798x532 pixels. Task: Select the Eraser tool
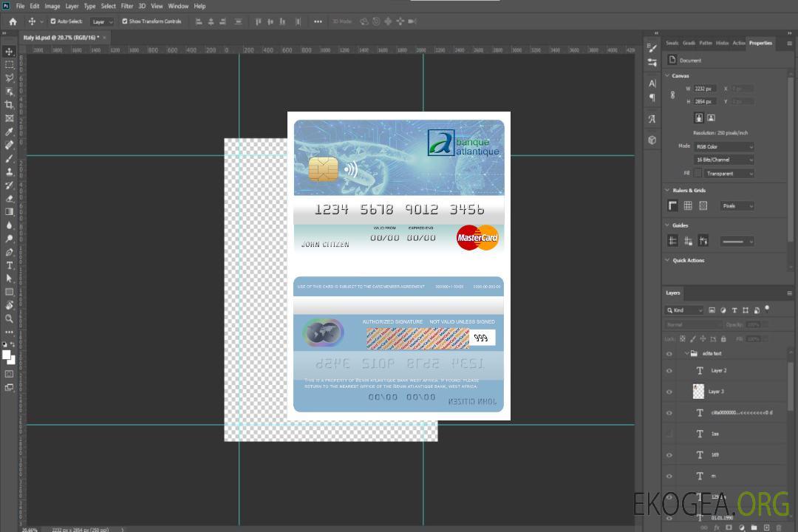[9, 199]
